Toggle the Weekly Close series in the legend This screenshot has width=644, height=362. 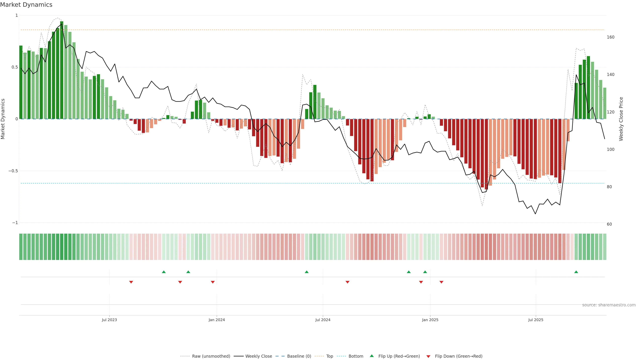point(258,356)
